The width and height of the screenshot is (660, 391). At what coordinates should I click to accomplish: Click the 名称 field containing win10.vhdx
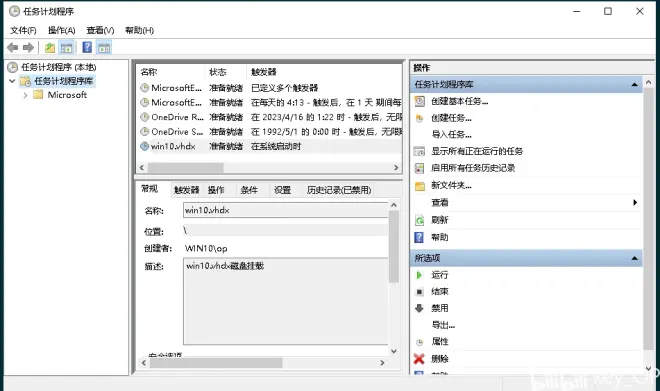[286, 210]
